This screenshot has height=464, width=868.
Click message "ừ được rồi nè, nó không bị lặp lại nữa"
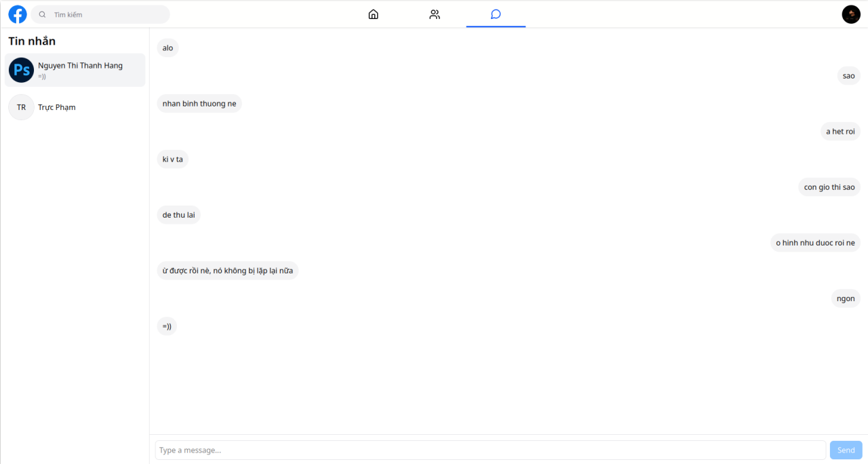(x=227, y=271)
